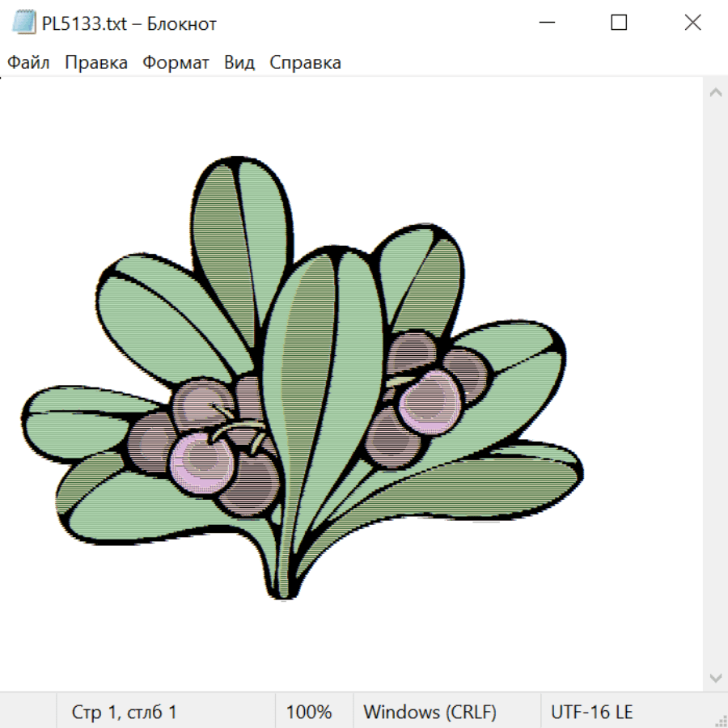Click the scroll up arrow
Image resolution: width=728 pixels, height=728 pixels.
pyautogui.click(x=715, y=93)
